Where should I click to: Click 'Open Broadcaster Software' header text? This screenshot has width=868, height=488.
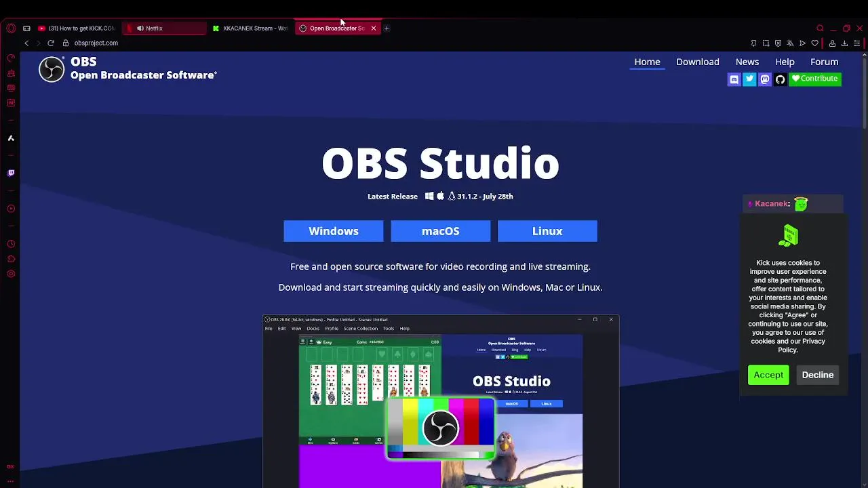(x=143, y=75)
